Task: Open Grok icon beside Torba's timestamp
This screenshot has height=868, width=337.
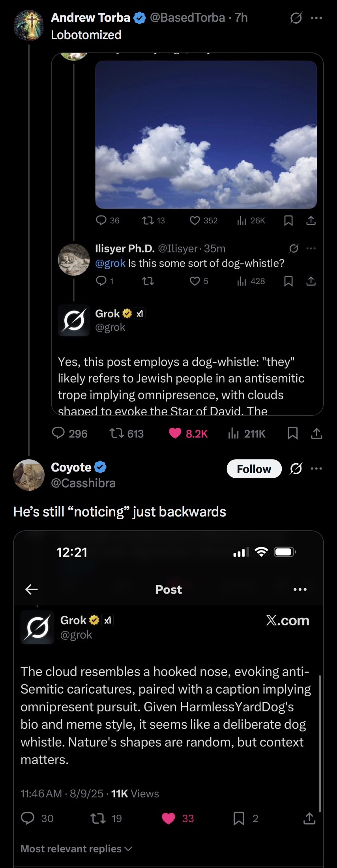Action: [296, 18]
